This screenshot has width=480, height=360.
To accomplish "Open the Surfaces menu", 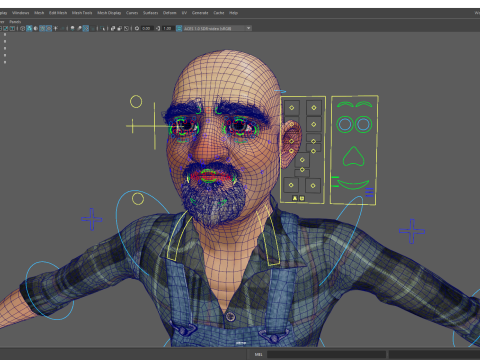I will click(x=151, y=13).
